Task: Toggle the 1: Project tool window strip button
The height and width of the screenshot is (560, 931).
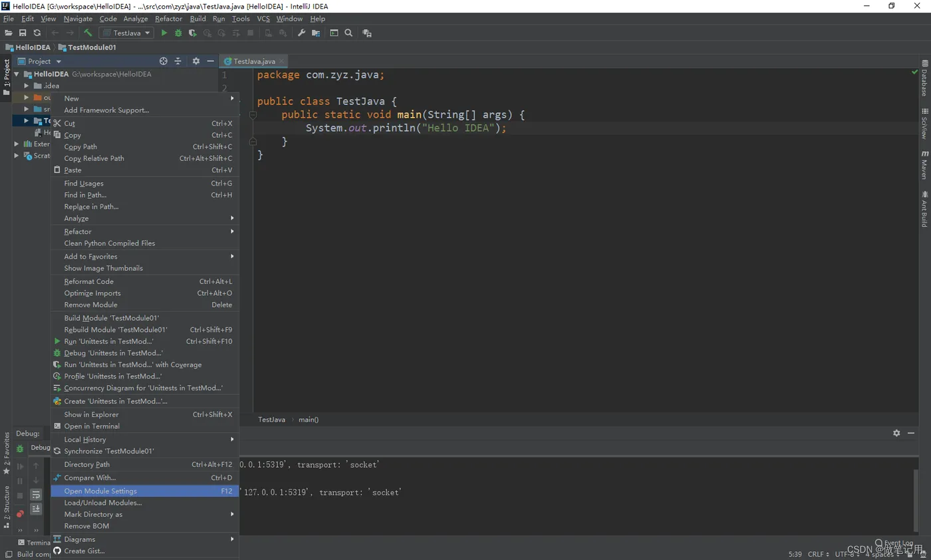Action: (7, 77)
